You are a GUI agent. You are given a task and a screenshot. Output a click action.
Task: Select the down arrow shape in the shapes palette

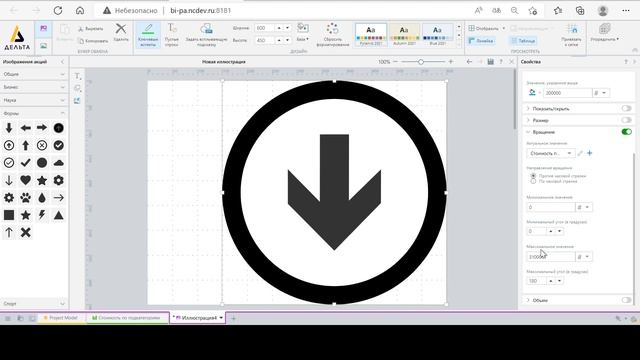tap(9, 128)
